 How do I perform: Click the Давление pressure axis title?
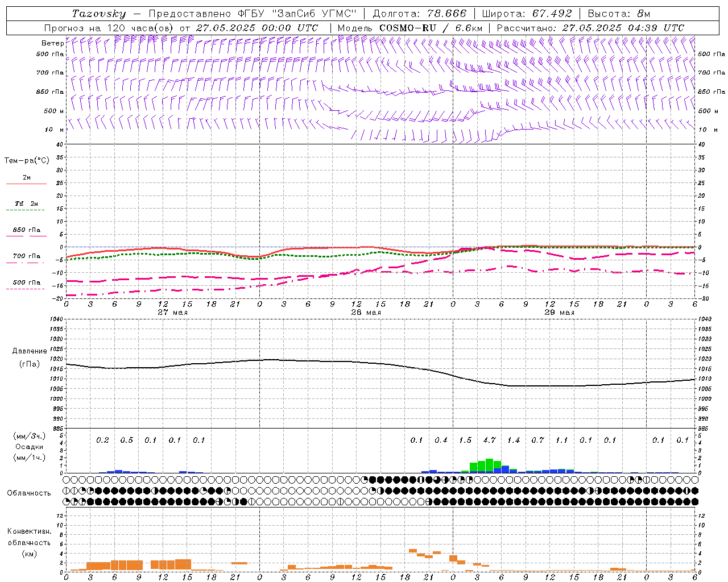tap(30, 351)
